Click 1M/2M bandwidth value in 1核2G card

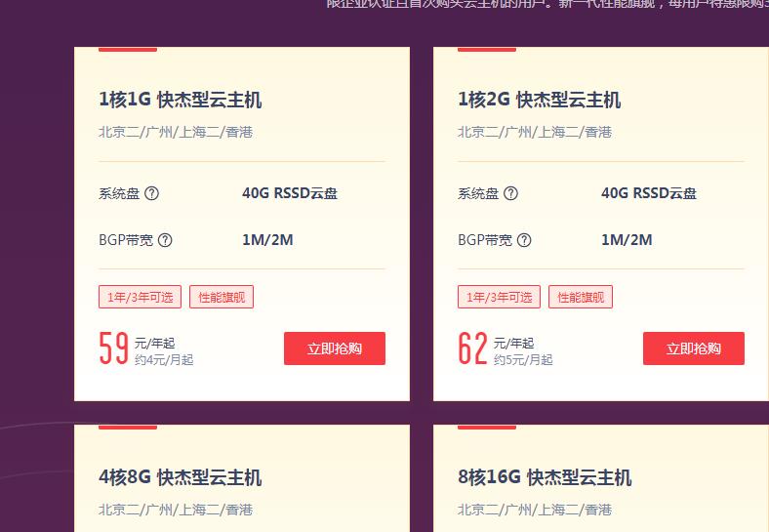(627, 240)
